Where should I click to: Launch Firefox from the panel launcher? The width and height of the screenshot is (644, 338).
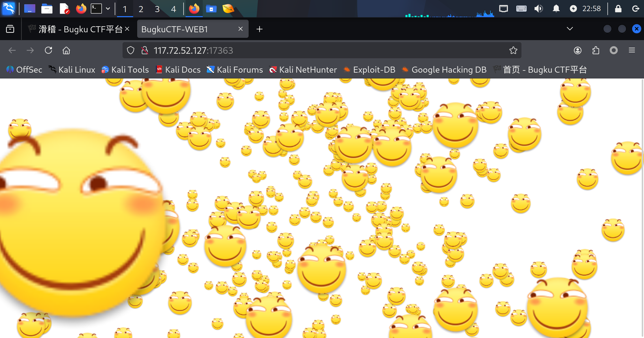click(x=81, y=9)
